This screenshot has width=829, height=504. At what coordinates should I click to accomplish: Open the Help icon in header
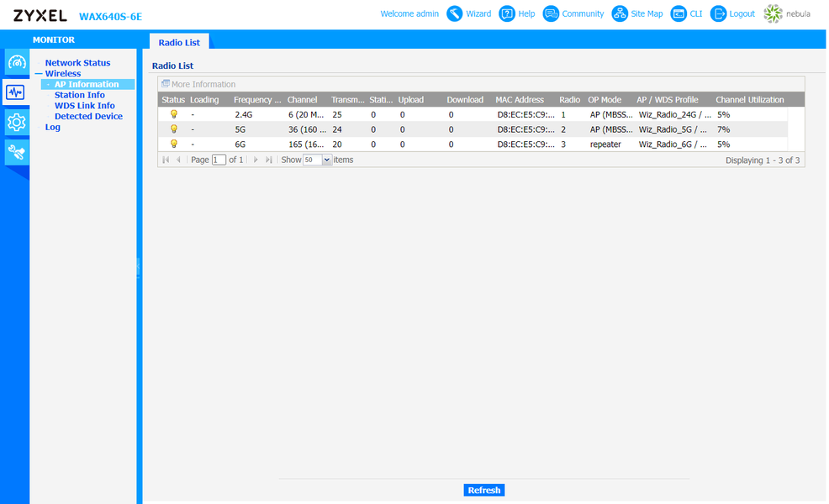tap(506, 13)
